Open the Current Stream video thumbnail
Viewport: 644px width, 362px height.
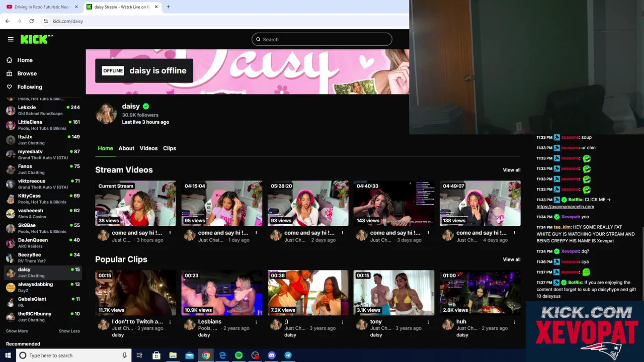tap(136, 203)
